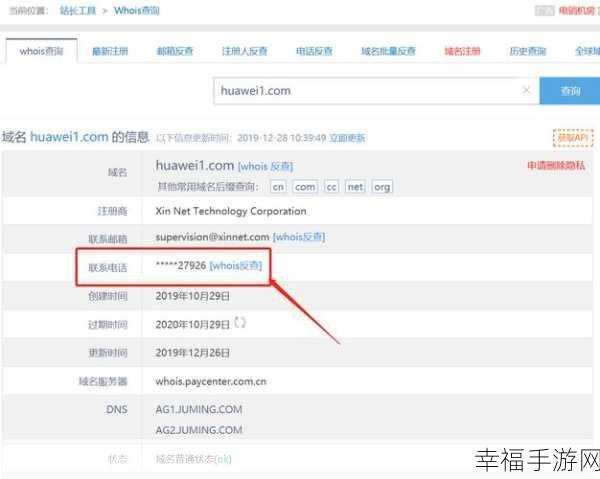Screen dimensions: 600x479
Task: Switch to the whois查询 tab
Action: click(41, 51)
